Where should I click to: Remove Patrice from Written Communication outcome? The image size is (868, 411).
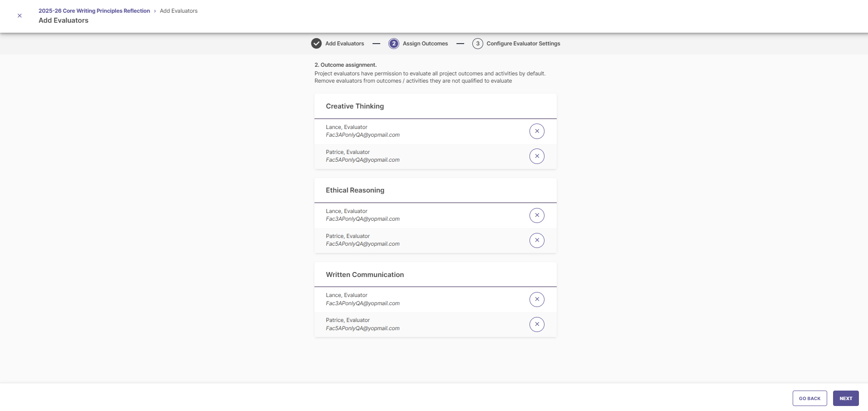537,324
